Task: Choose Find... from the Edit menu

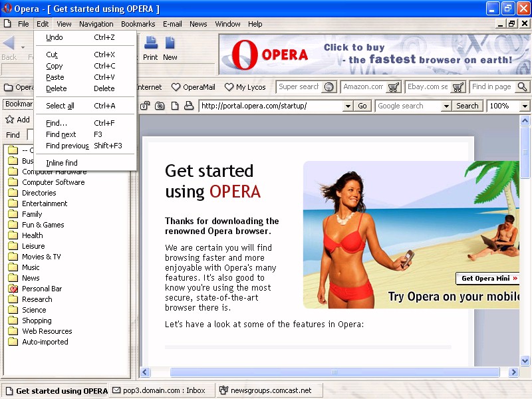Action: tap(85, 123)
